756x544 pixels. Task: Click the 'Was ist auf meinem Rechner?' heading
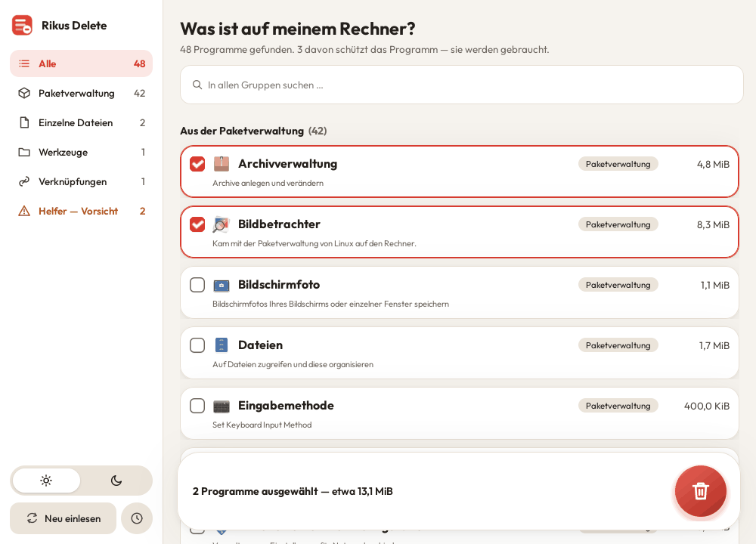(x=297, y=29)
